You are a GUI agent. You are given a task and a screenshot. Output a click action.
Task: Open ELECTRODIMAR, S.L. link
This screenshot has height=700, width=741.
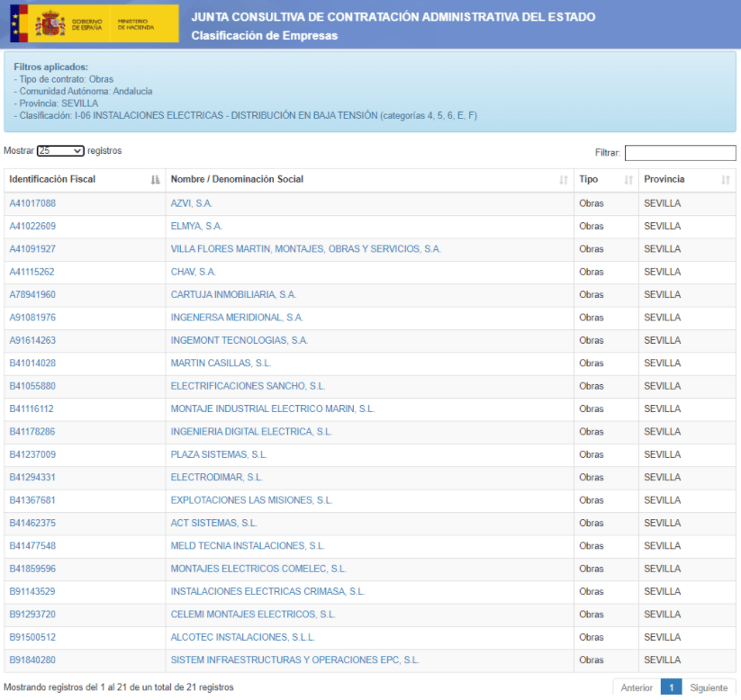click(216, 478)
